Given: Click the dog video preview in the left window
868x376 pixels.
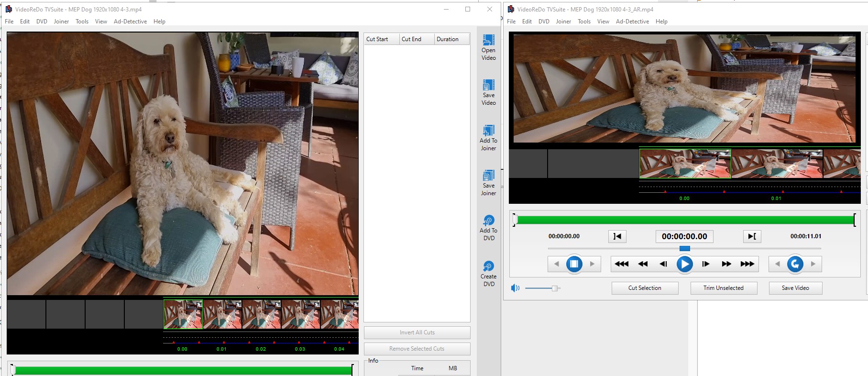Looking at the screenshot, I should (x=183, y=164).
